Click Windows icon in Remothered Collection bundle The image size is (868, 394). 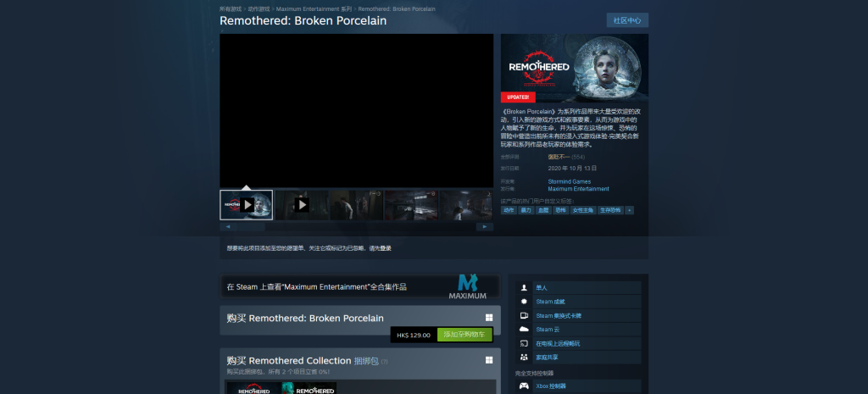[489, 360]
